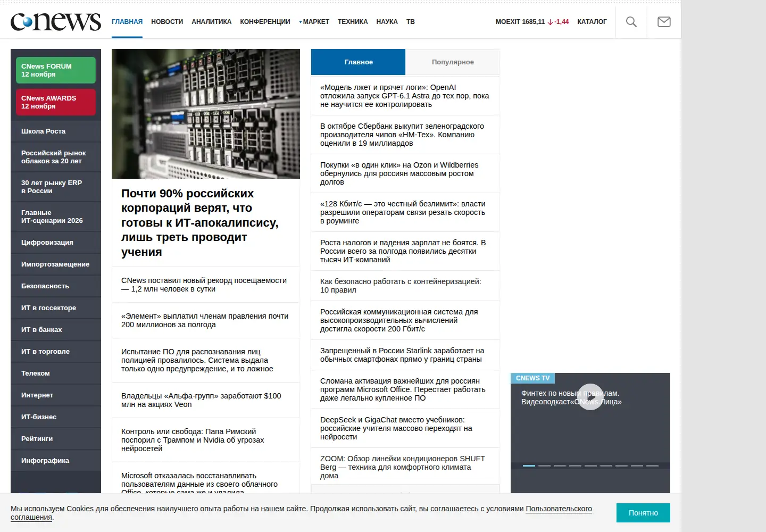Click the MOEXIT 1685,11 index ticker

pos(532,22)
